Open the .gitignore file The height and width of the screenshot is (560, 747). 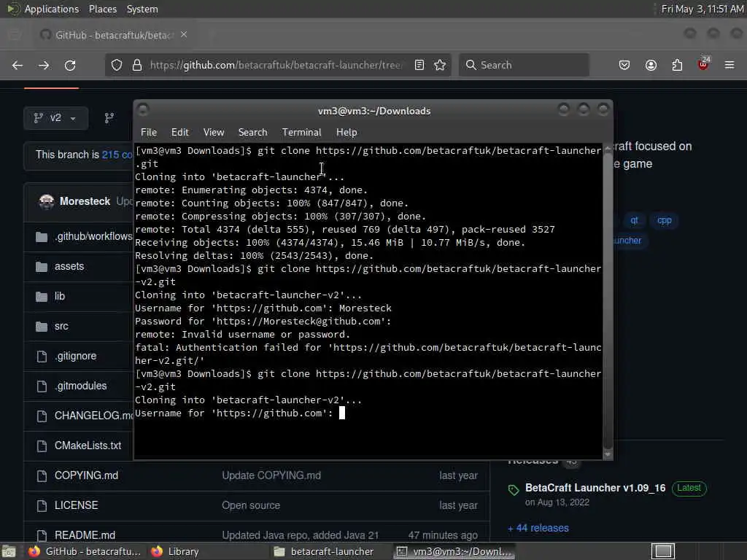(x=75, y=356)
